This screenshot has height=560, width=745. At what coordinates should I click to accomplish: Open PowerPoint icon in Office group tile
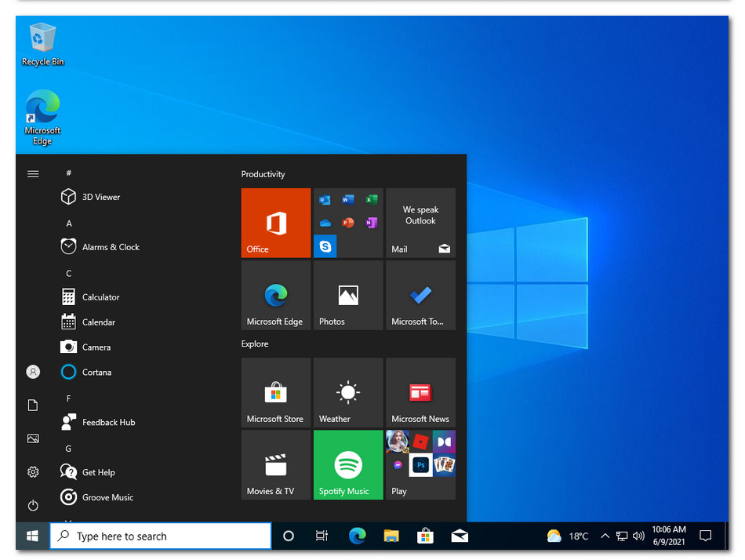click(x=348, y=223)
